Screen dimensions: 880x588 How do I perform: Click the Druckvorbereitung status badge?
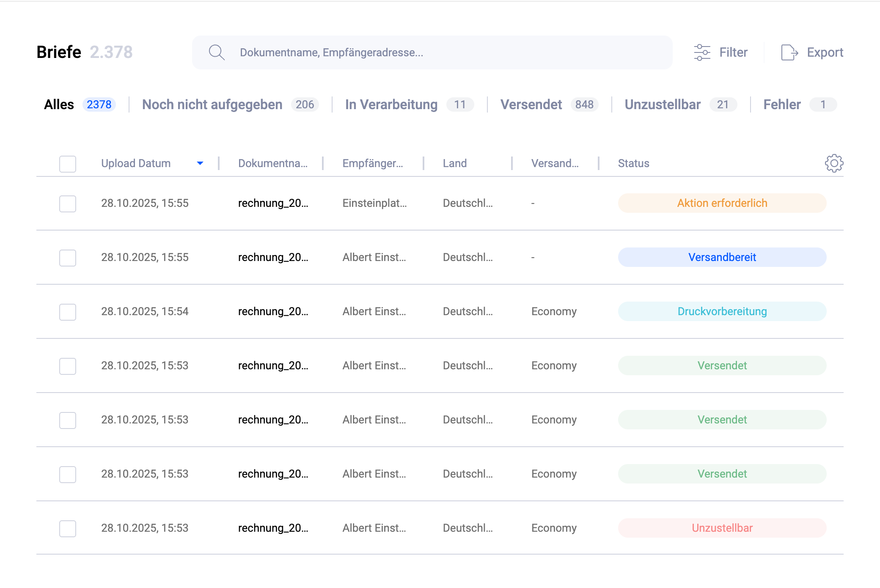tap(721, 311)
